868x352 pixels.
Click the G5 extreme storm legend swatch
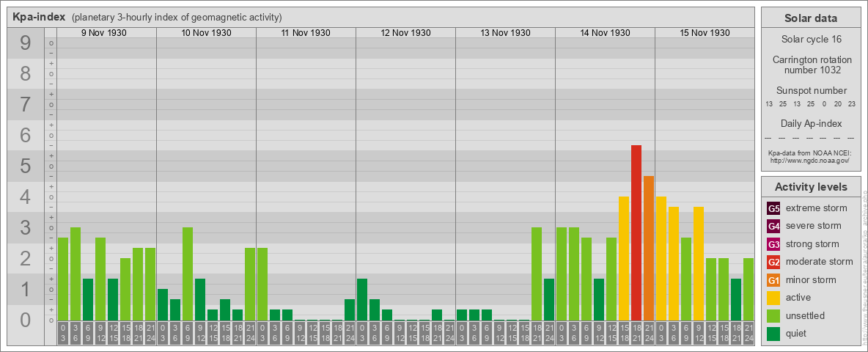[773, 208]
